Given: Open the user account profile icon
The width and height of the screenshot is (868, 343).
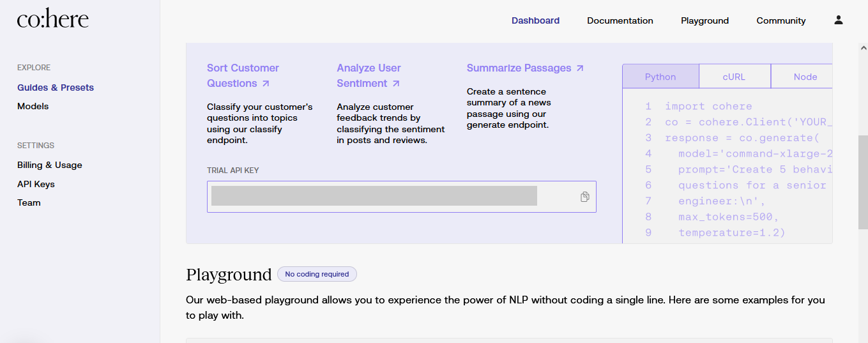Looking at the screenshot, I should click(x=839, y=20).
